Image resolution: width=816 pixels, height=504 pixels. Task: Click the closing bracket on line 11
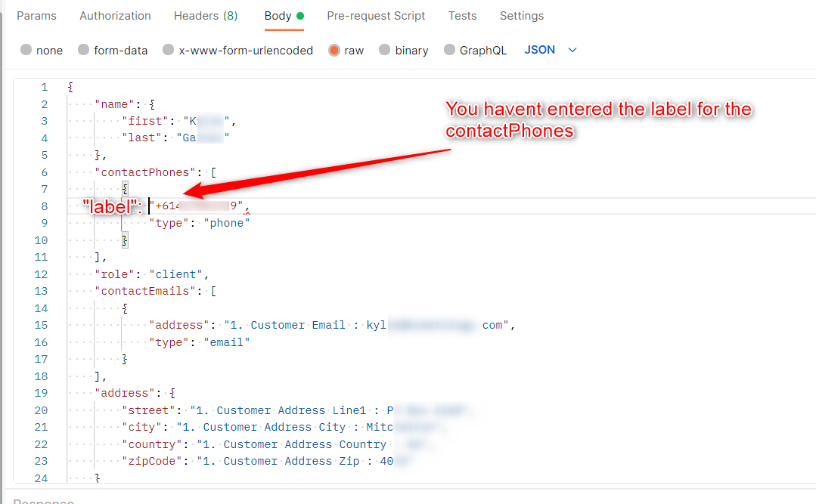click(98, 257)
